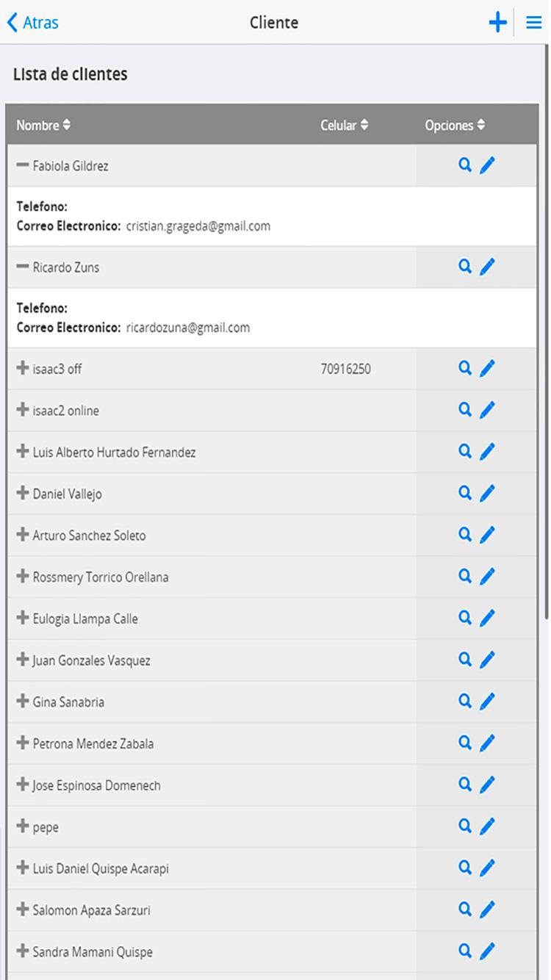Edit client Daniel Vallejo
The width and height of the screenshot is (551, 980).
pos(487,494)
